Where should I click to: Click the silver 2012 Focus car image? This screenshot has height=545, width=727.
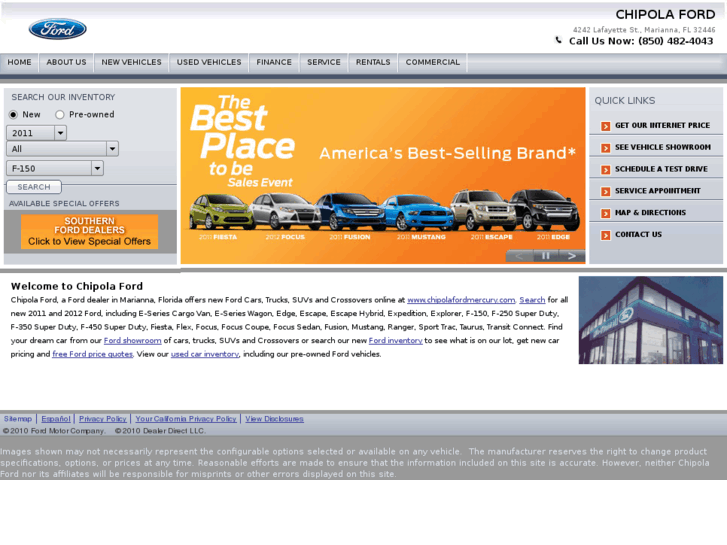(x=285, y=212)
